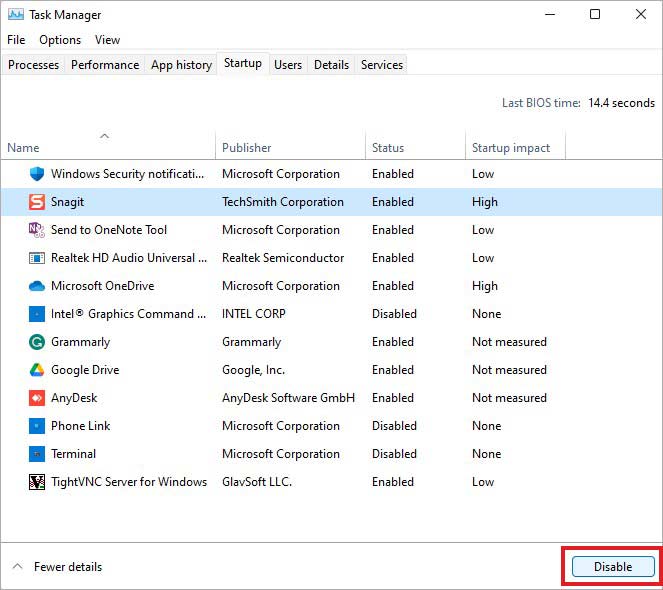
Task: Click the Google Drive triangle icon
Action: coord(37,370)
